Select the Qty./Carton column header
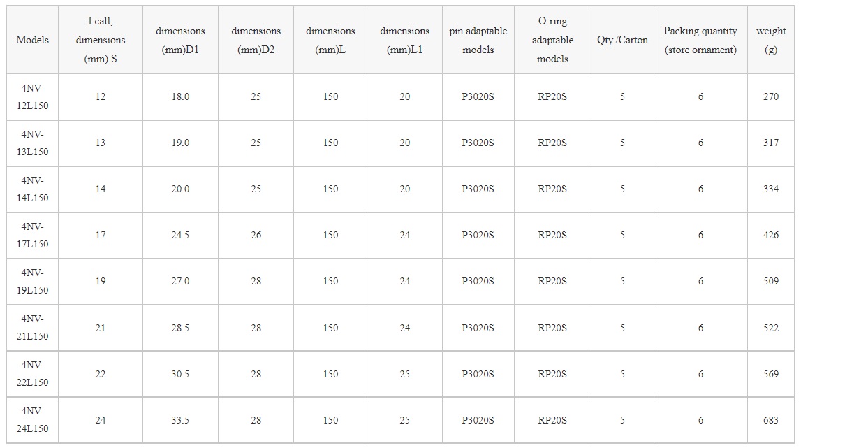The image size is (868, 448). (x=622, y=40)
